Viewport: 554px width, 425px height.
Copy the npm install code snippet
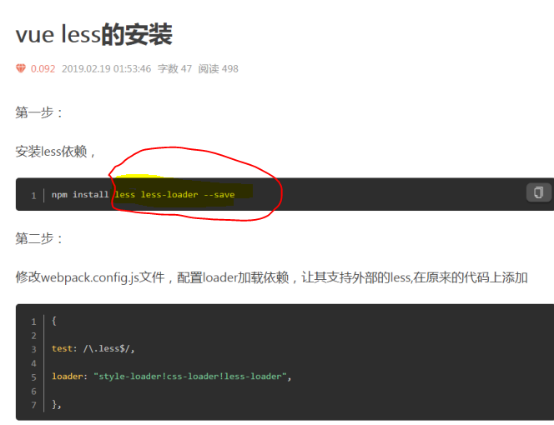pyautogui.click(x=538, y=193)
